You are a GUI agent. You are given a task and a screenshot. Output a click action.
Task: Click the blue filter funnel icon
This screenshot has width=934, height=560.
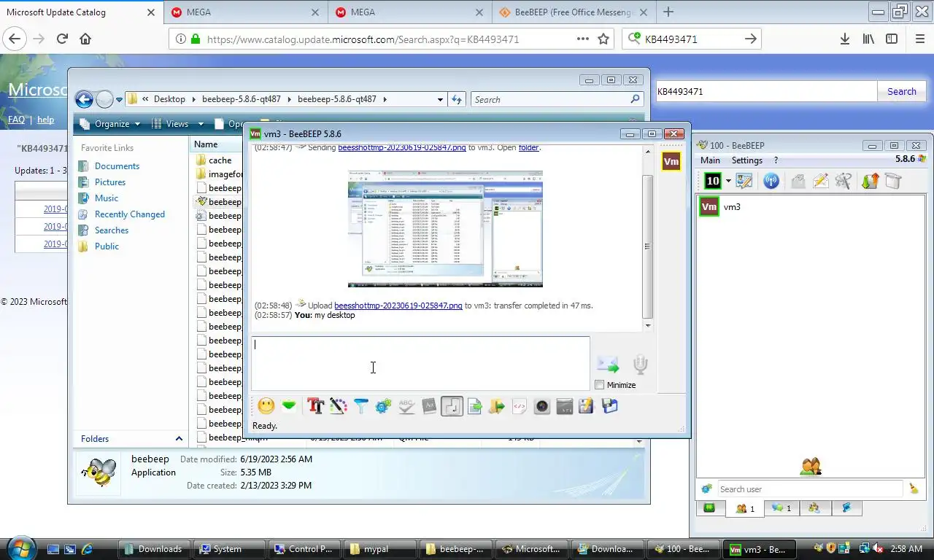pyautogui.click(x=361, y=406)
